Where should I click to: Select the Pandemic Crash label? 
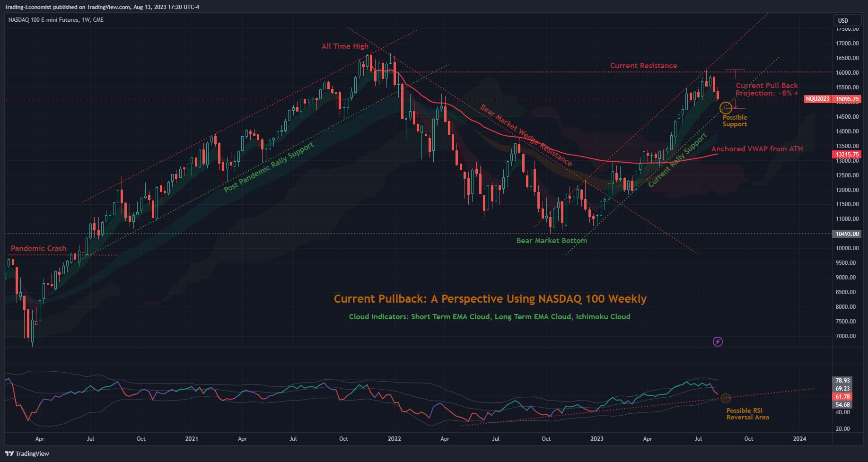[38, 249]
